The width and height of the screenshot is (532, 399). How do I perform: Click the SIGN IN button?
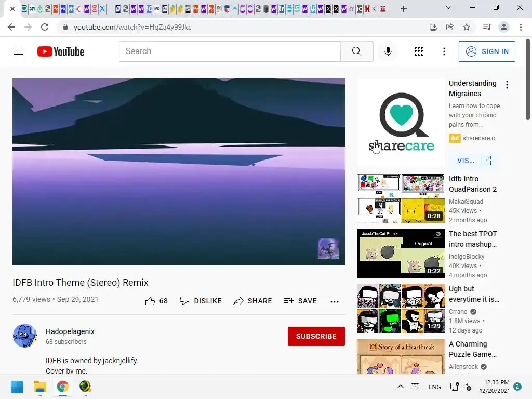coord(487,51)
